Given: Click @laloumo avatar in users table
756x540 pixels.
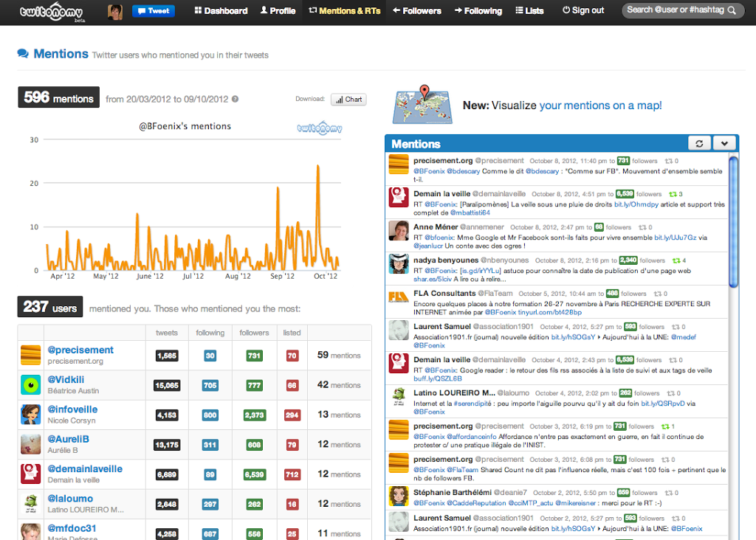Looking at the screenshot, I should (31, 504).
